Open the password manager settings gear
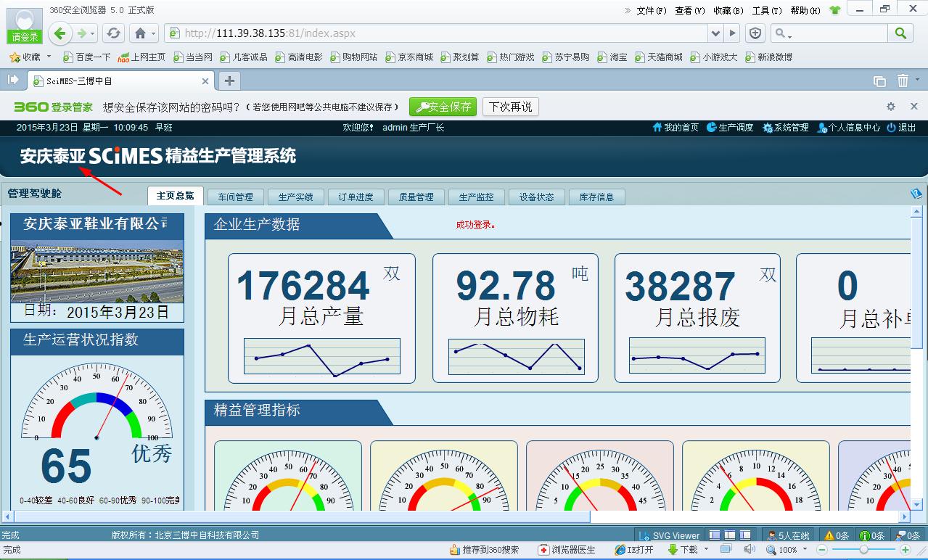The image size is (928, 560). tap(891, 107)
